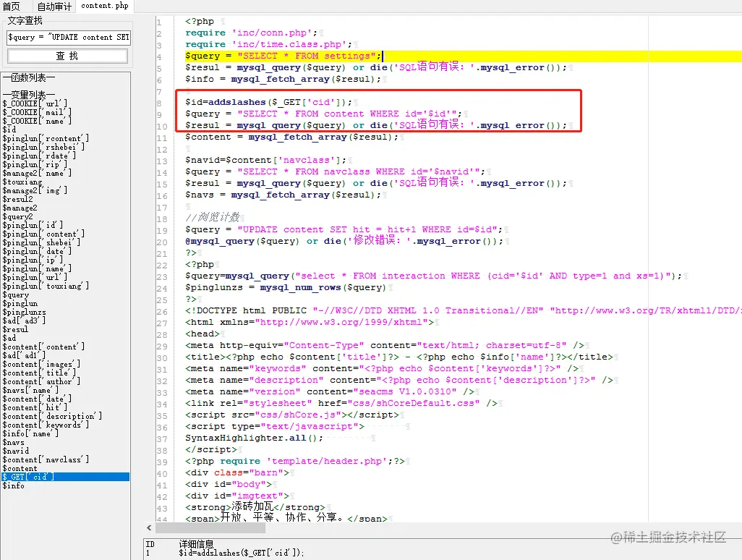Click line 19 UPDATE content SET hit
This screenshot has height=560, width=742.
point(344,229)
